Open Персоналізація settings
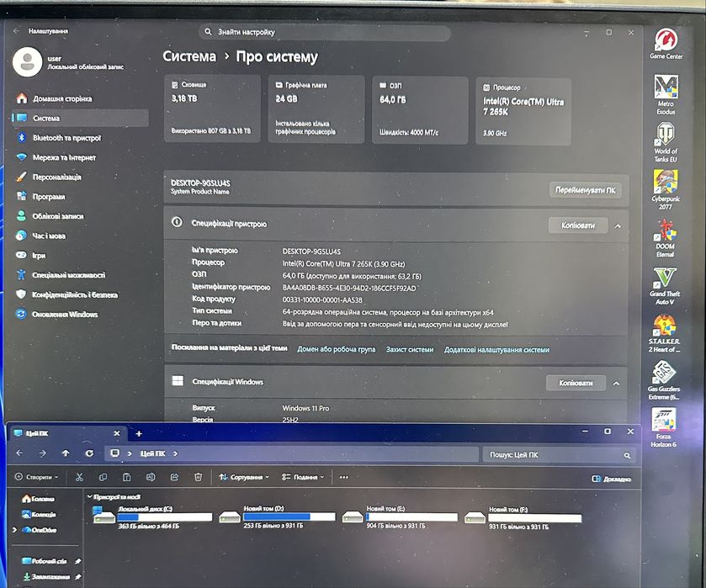The height and width of the screenshot is (588, 706). (x=80, y=177)
